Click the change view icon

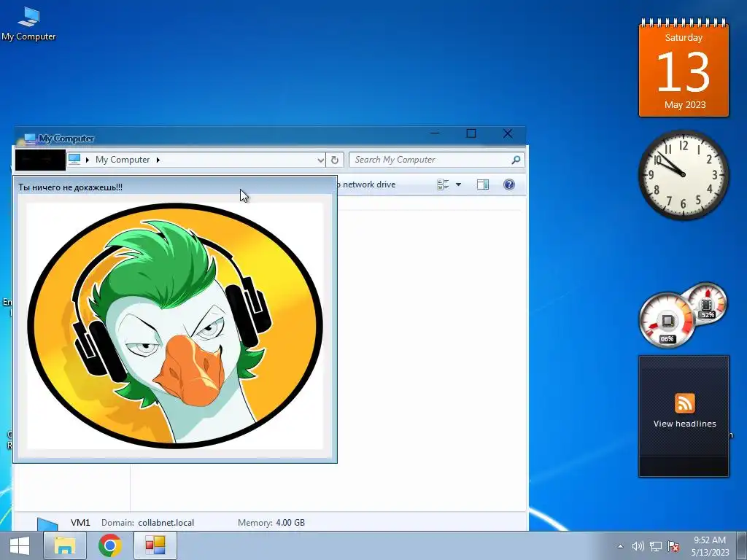(443, 184)
